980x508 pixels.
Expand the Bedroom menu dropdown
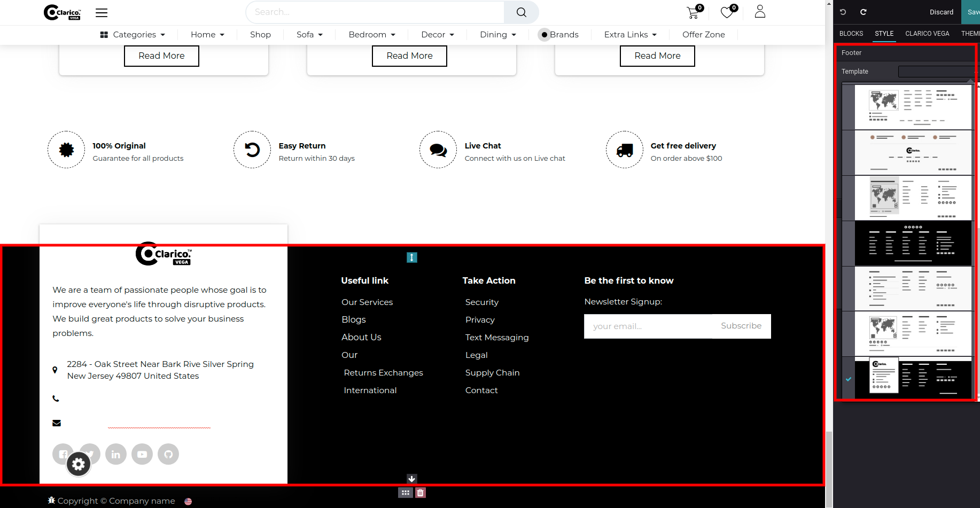pos(372,35)
